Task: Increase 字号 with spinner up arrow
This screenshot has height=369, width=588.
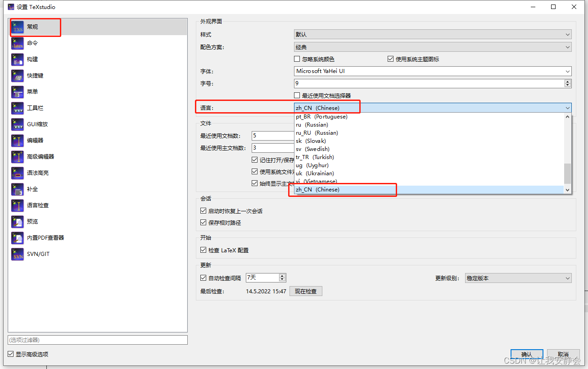Action: [568, 82]
